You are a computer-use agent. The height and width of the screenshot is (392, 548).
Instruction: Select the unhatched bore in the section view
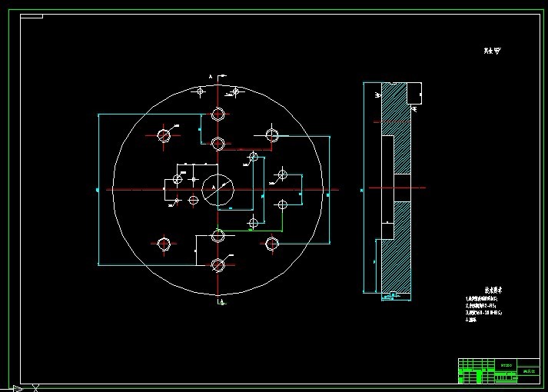[403, 188]
